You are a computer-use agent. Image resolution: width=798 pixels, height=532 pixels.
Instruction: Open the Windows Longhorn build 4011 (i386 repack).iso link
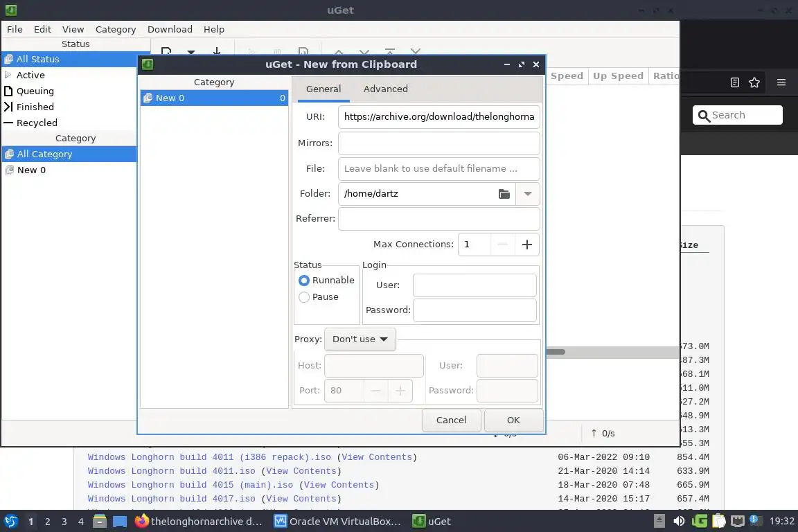[x=209, y=457]
